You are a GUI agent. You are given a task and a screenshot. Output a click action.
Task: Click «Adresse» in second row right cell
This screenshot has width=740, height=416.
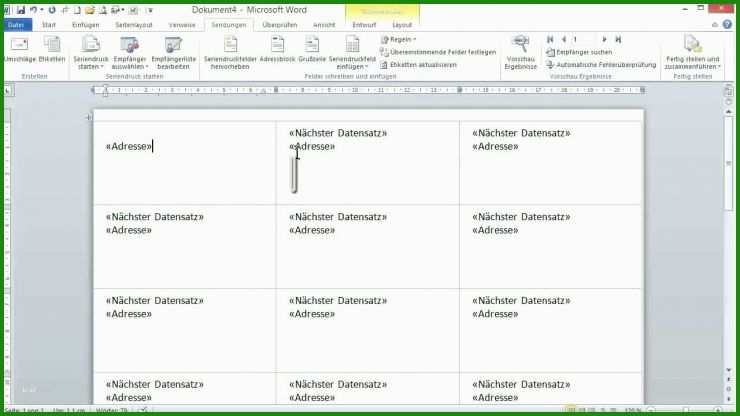click(495, 230)
